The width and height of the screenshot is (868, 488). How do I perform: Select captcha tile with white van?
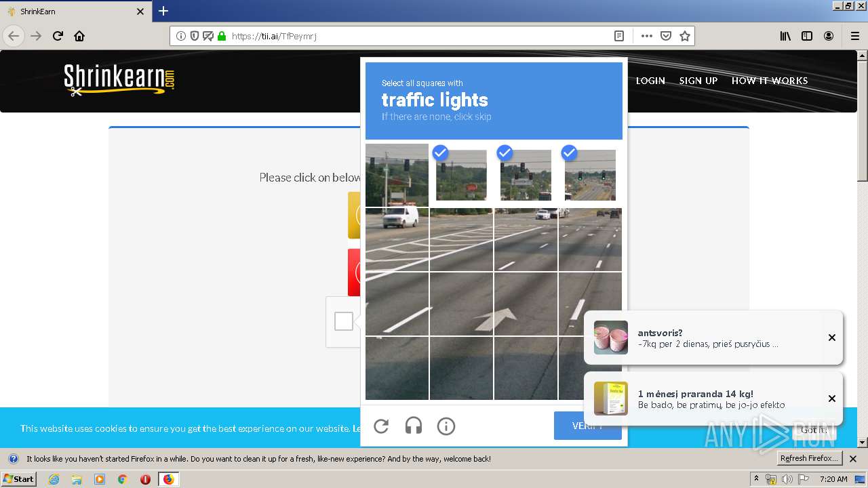[x=397, y=239]
